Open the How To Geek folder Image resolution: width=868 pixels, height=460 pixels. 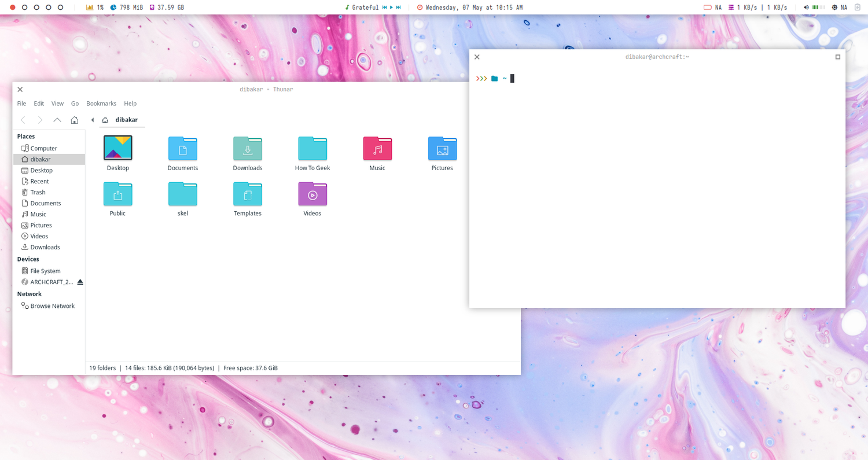click(x=312, y=148)
